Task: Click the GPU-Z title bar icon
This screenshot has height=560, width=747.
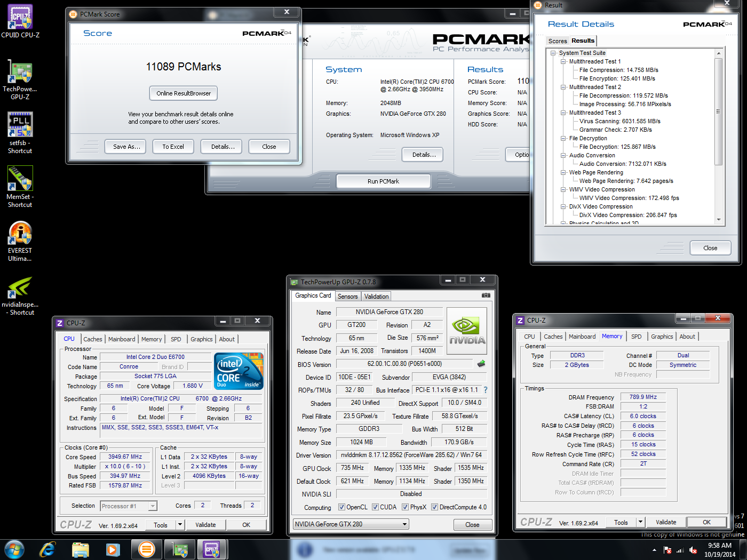Action: click(x=294, y=282)
